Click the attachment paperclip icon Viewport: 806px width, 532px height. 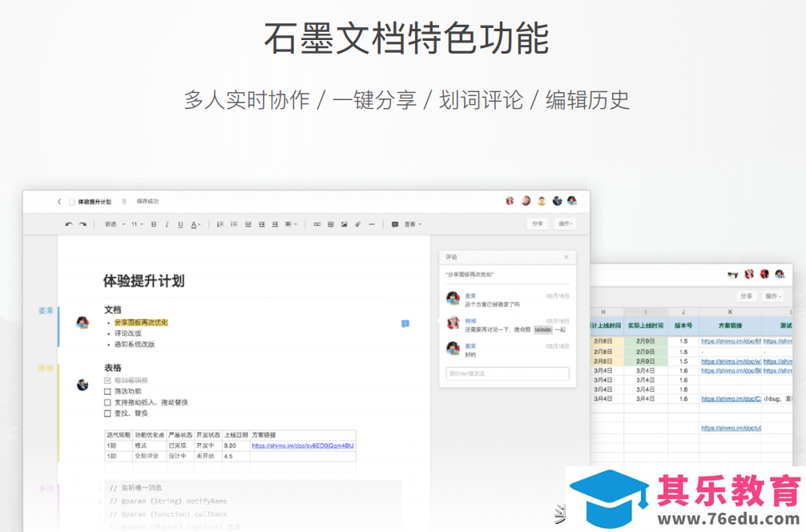click(x=358, y=224)
